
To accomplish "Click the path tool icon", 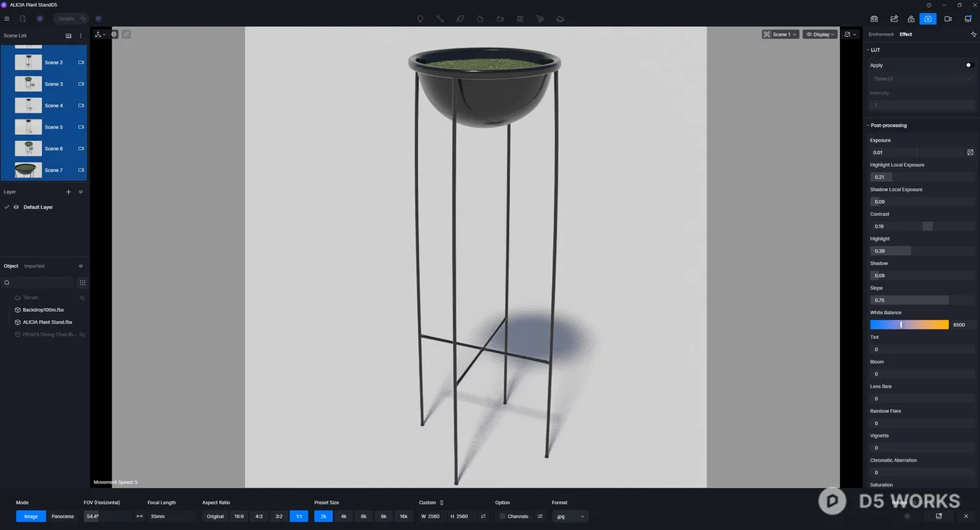I will [440, 18].
